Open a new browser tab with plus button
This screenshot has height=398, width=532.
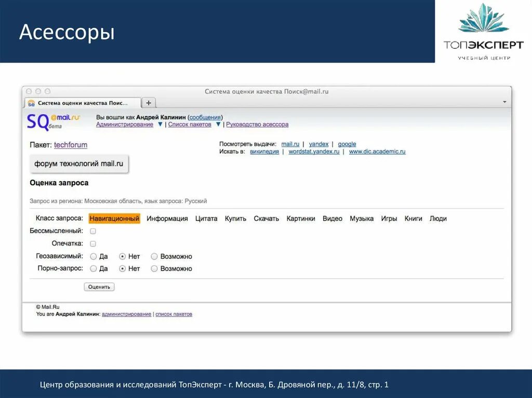pyautogui.click(x=148, y=103)
